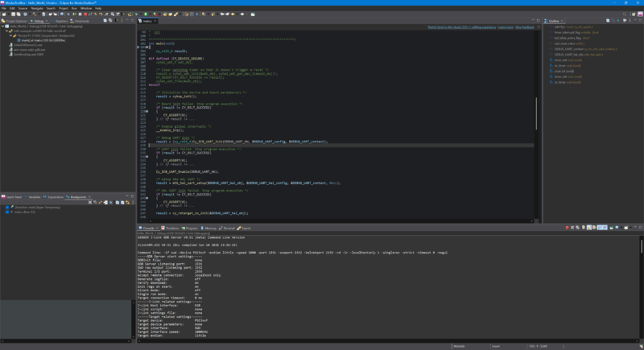Close the editing experience notification bar

(539, 27)
